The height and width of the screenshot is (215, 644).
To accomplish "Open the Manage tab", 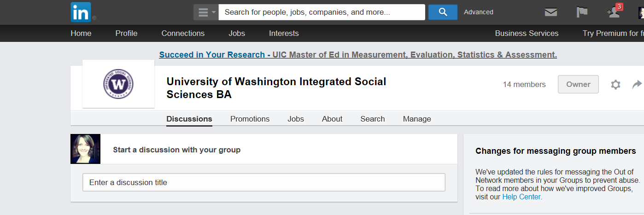I will click(x=417, y=119).
